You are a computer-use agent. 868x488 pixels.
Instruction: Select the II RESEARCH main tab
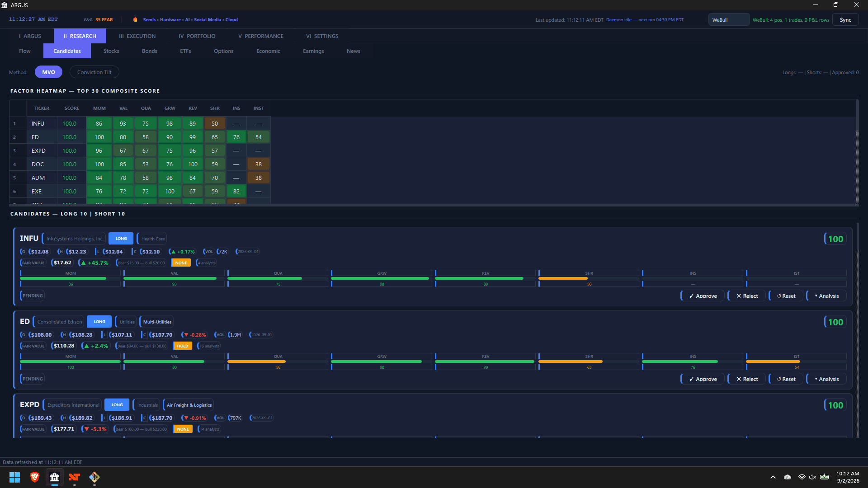tap(80, 36)
